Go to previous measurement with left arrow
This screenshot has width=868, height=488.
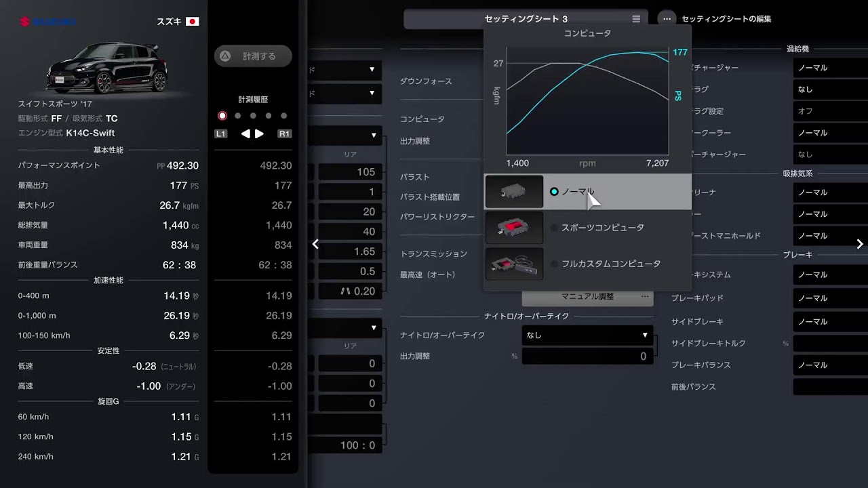245,134
